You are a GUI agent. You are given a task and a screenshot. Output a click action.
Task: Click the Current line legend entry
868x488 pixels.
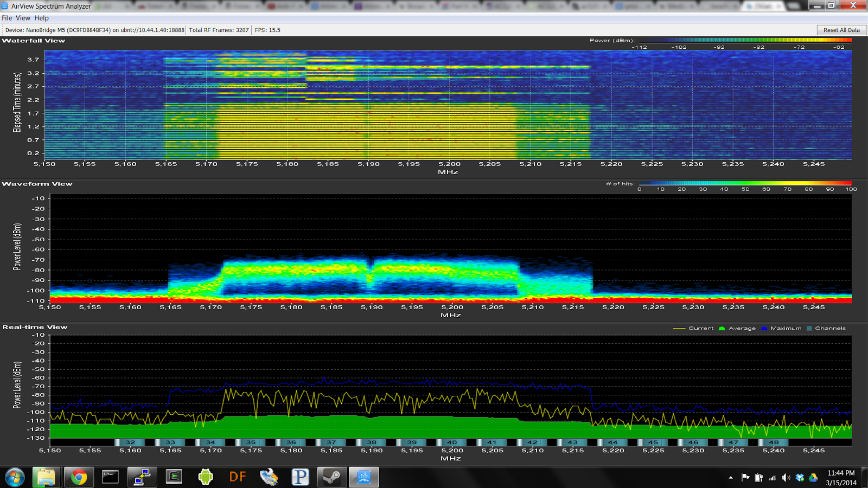pyautogui.click(x=693, y=329)
